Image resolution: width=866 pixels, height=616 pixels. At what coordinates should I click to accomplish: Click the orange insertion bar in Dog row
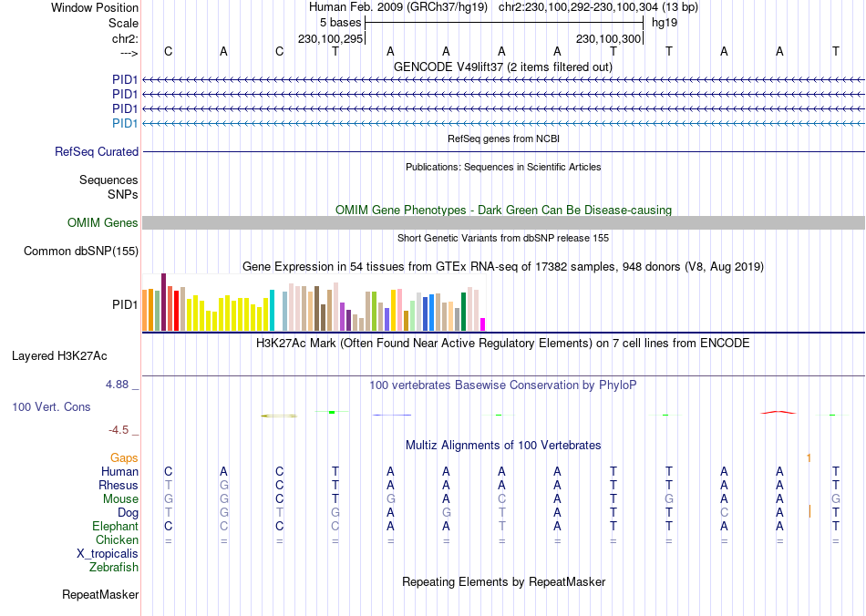point(809,511)
